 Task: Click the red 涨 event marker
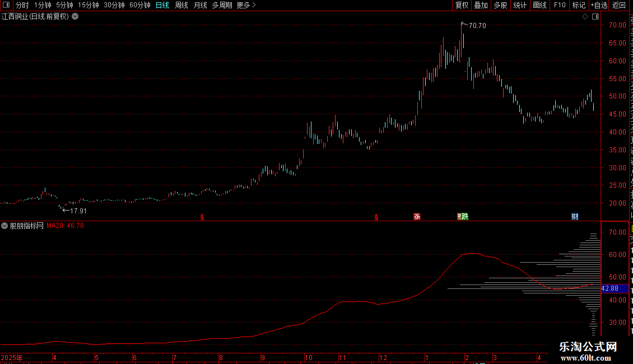(x=417, y=217)
